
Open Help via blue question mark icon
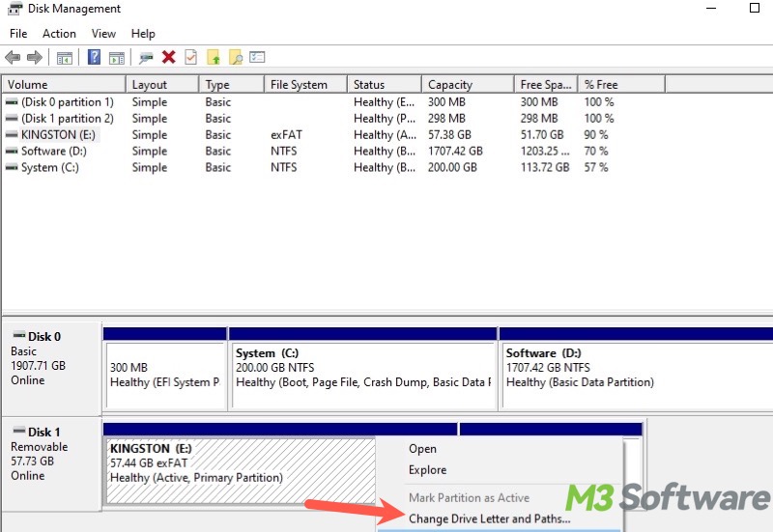(x=95, y=58)
